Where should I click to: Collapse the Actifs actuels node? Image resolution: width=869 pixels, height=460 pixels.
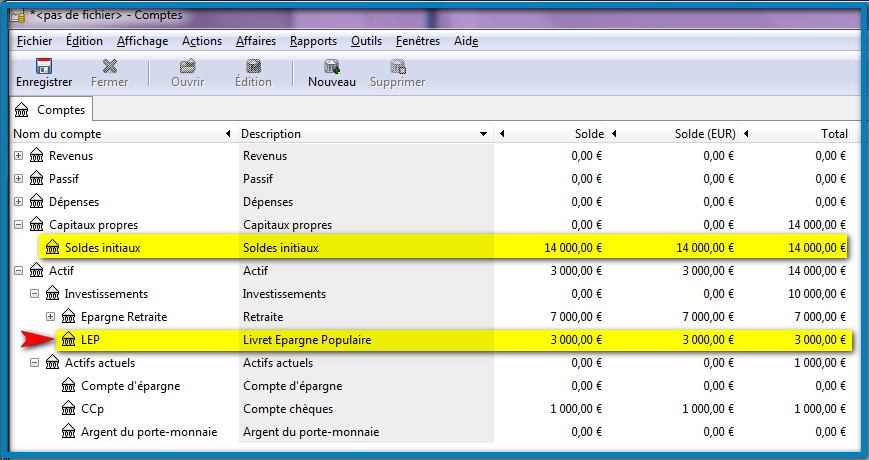[35, 363]
